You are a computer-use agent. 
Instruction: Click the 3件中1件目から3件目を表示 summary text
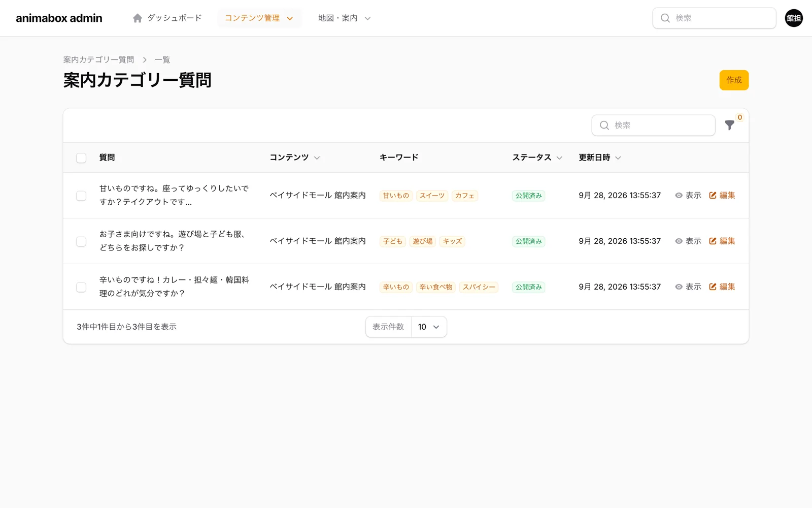[x=127, y=327]
